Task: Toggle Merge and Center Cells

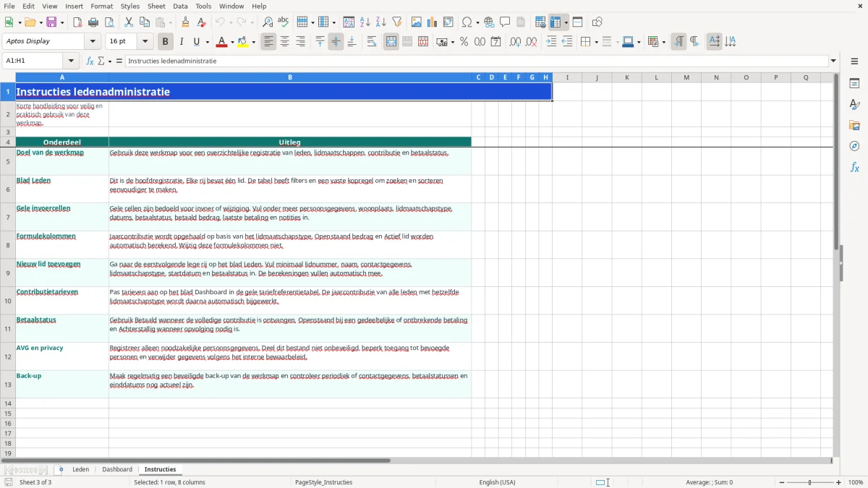Action: pyautogui.click(x=391, y=42)
